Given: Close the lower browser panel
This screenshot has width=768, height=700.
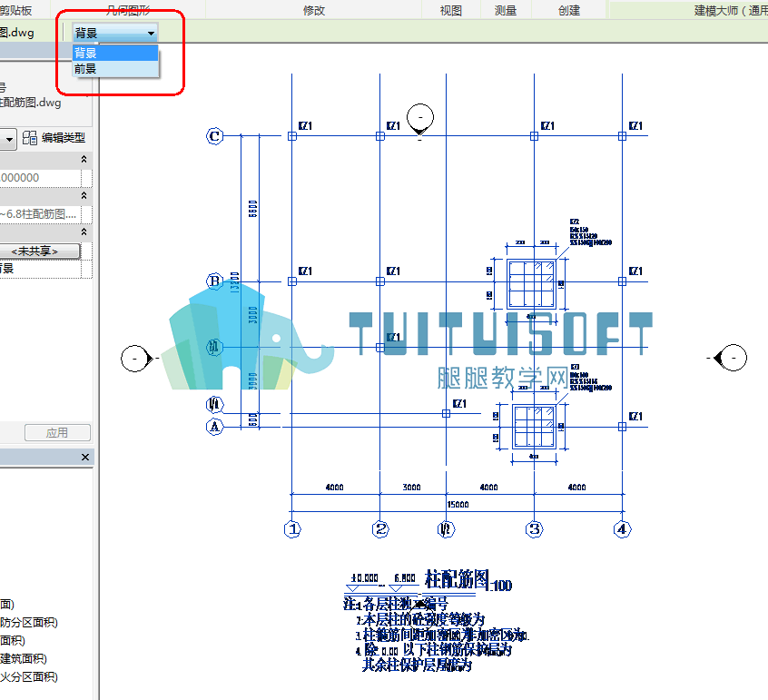Looking at the screenshot, I should click(x=85, y=457).
